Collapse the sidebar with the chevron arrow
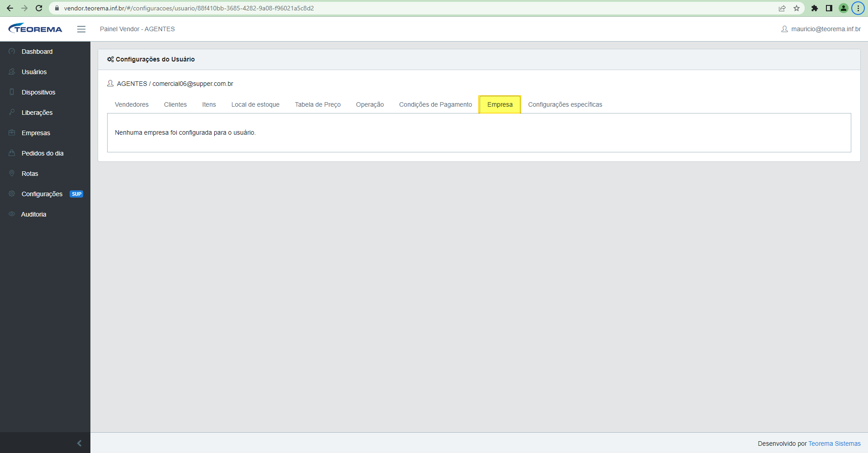Screen dimensions: 868x453 79,443
